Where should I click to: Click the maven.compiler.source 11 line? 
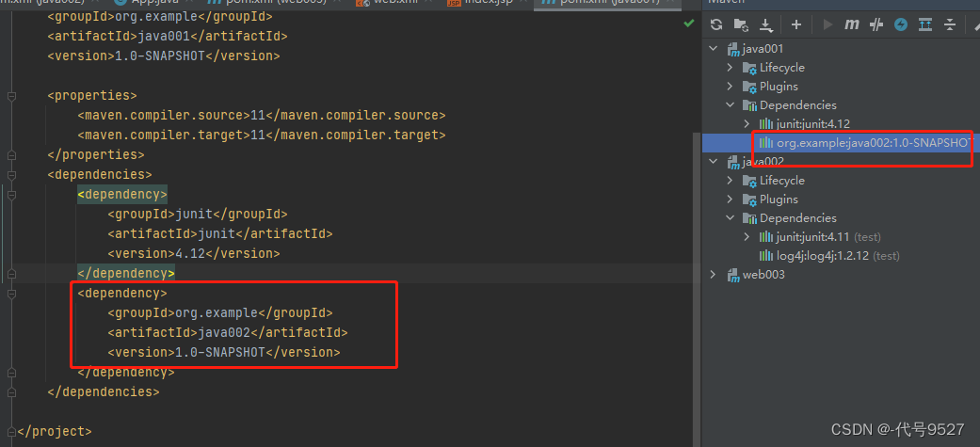262,116
